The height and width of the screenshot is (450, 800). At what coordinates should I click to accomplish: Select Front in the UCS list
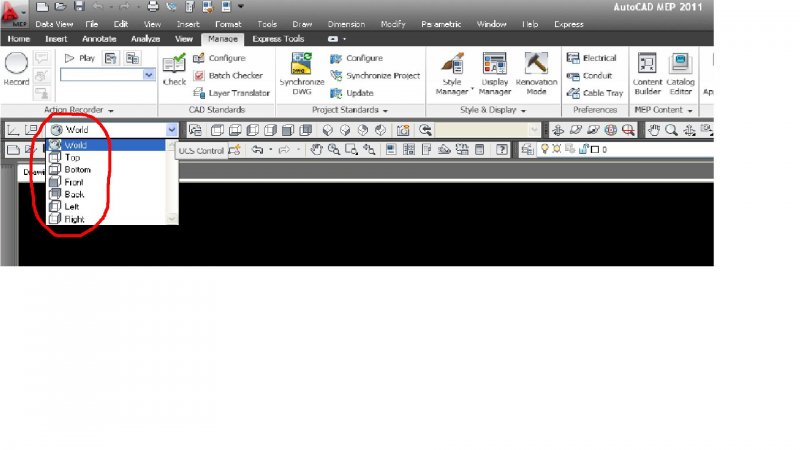106,182
